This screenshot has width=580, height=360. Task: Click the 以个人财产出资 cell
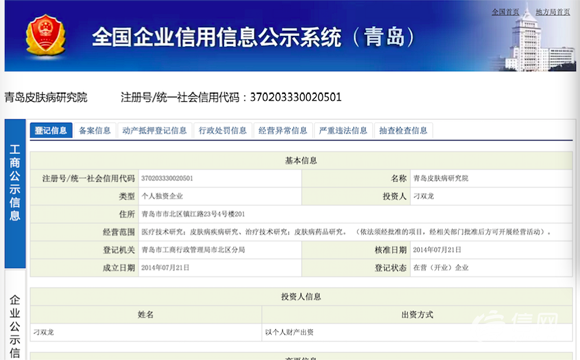coord(417,332)
